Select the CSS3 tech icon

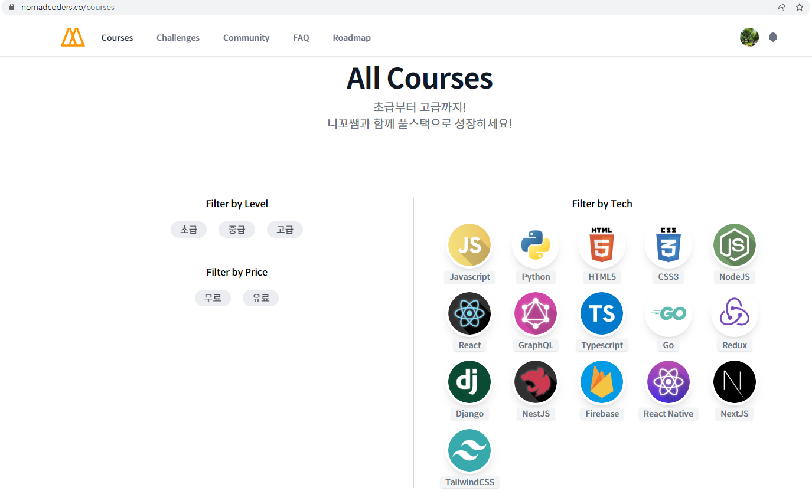pos(668,245)
